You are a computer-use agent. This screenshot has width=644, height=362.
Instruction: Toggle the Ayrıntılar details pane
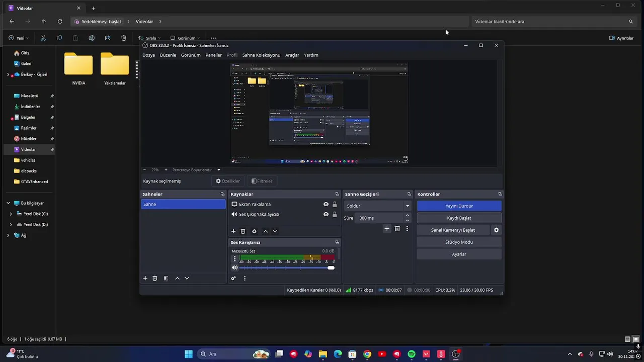coord(621,38)
